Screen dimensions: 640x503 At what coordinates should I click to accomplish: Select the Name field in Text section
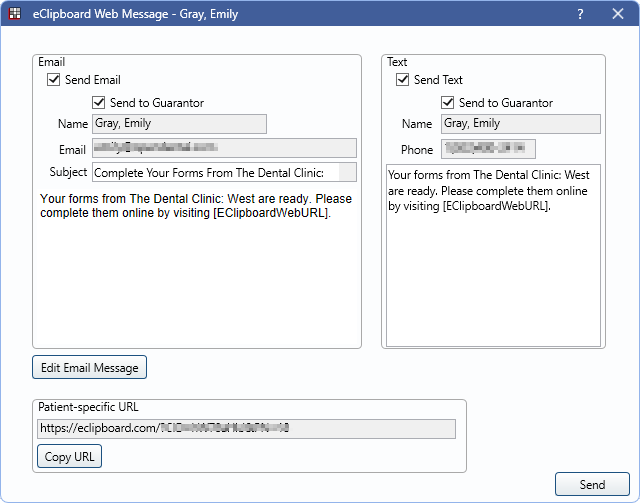coord(520,124)
